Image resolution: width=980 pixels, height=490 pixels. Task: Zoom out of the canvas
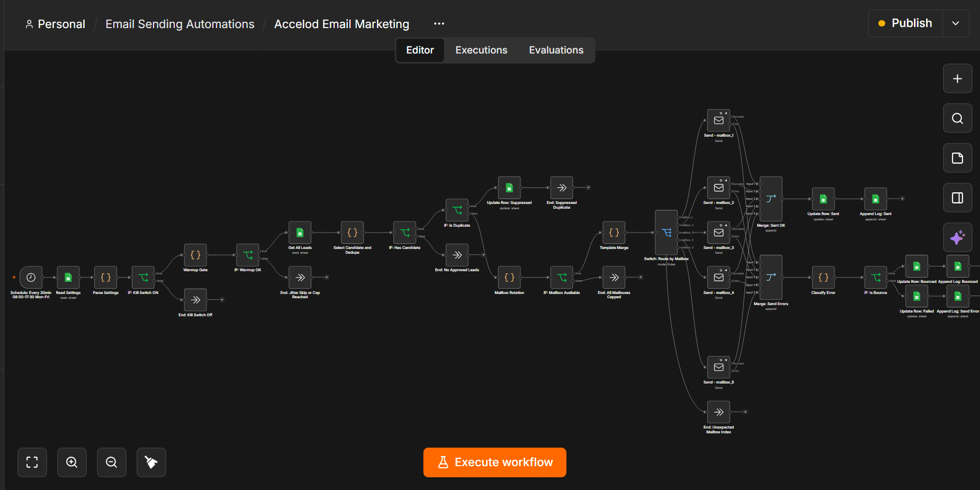coord(112,462)
